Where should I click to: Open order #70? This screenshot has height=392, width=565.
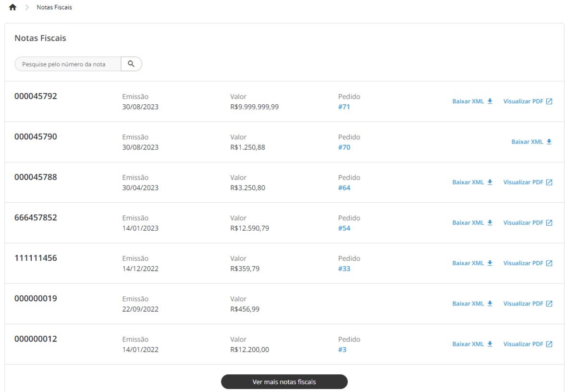[344, 147]
